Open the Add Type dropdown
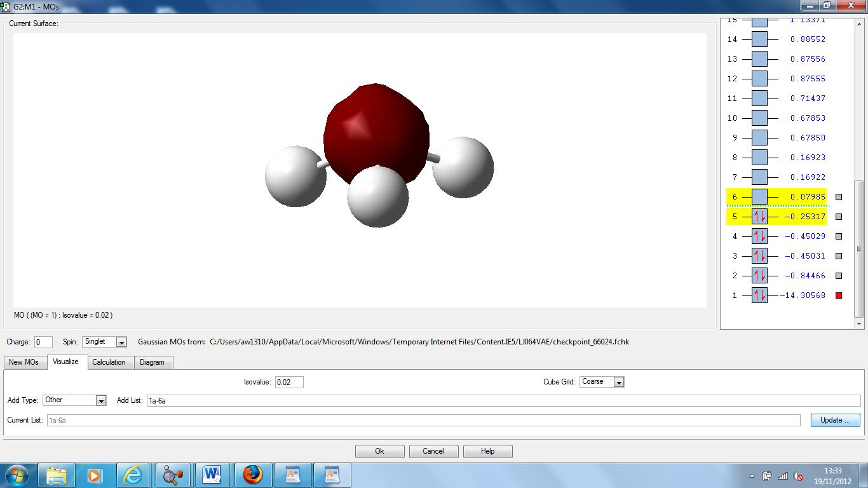 coord(100,400)
